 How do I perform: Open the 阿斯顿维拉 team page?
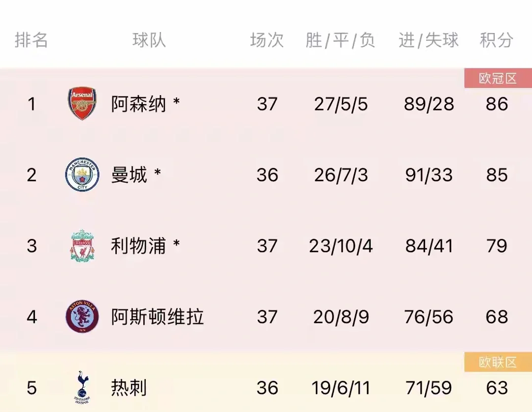coord(157,317)
